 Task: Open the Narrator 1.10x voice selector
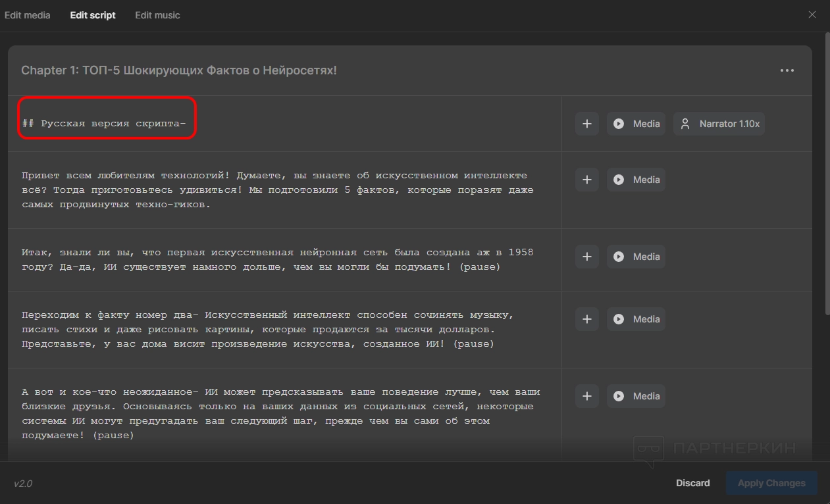(719, 124)
